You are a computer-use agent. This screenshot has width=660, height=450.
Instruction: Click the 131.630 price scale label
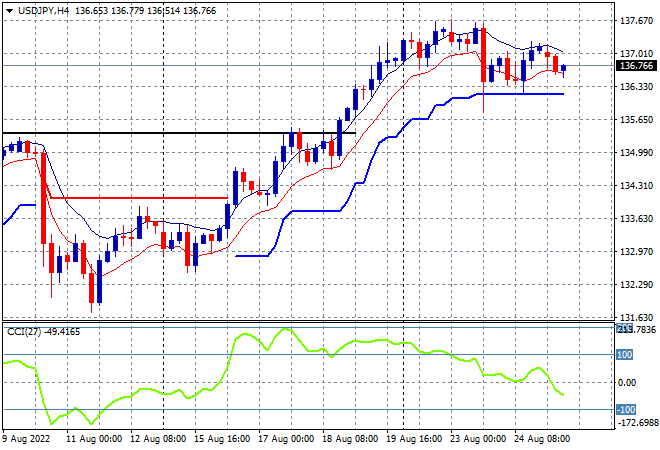637,317
